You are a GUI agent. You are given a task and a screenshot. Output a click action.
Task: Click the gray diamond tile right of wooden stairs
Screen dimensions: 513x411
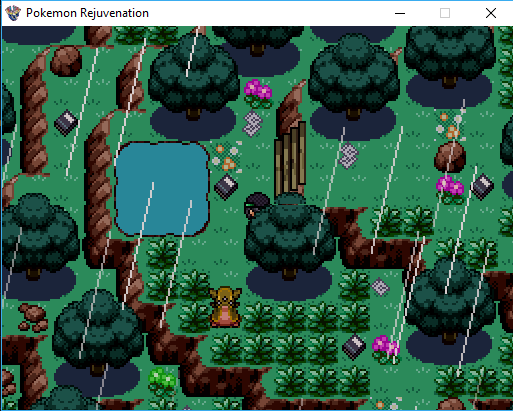click(x=349, y=155)
